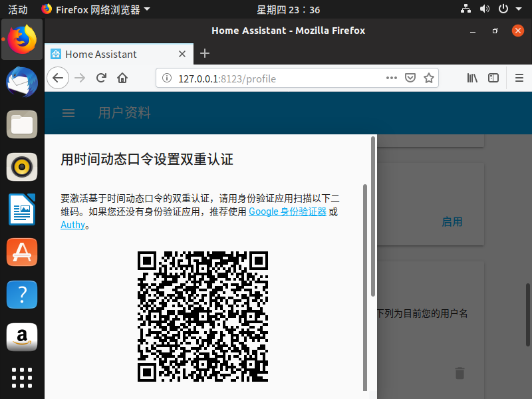This screenshot has height=399, width=532.
Task: Click the 启用 enable button
Action: coord(452,221)
